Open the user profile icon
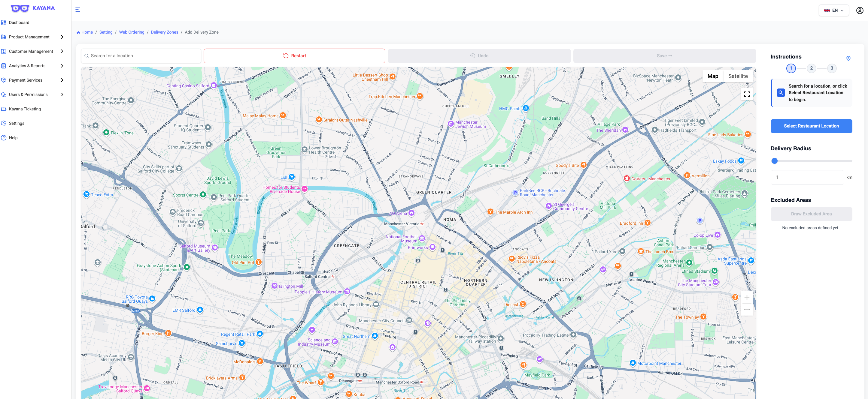This screenshot has width=868, height=399. [860, 10]
